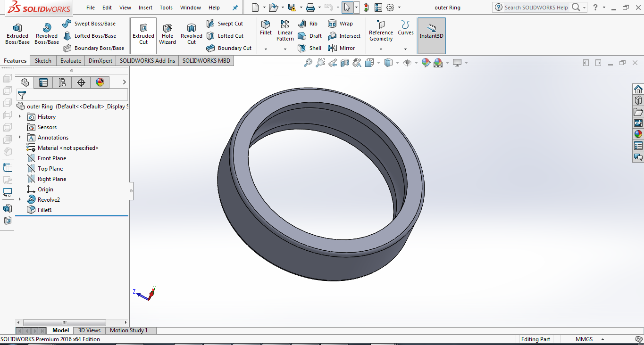The height and width of the screenshot is (345, 644).
Task: Select the Mirror feature tool
Action: [342, 48]
